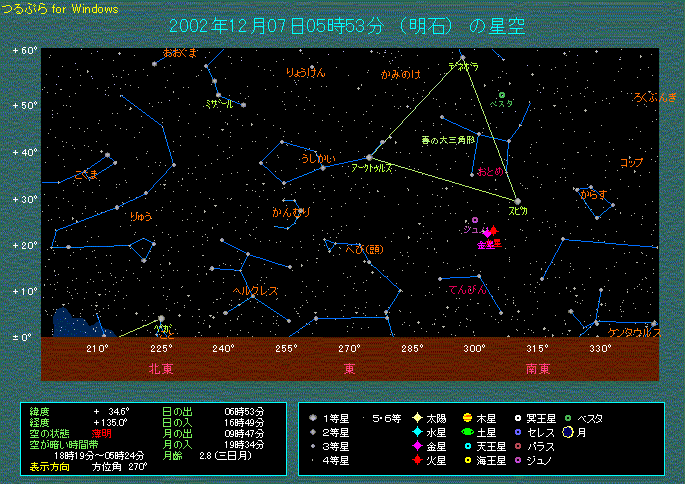Click the Spica star

[x=517, y=201]
